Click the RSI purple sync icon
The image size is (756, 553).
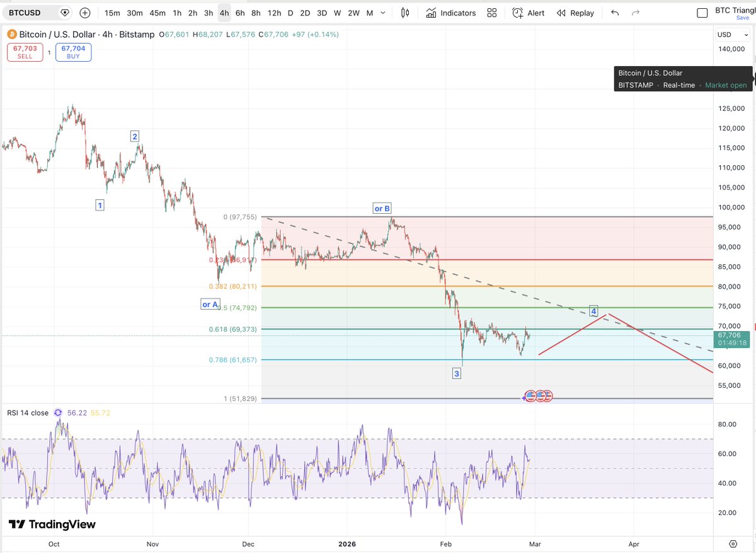pyautogui.click(x=58, y=412)
